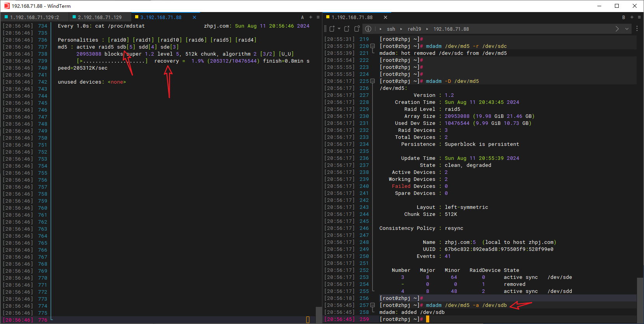Open the new session dropdown arrow

[339, 29]
